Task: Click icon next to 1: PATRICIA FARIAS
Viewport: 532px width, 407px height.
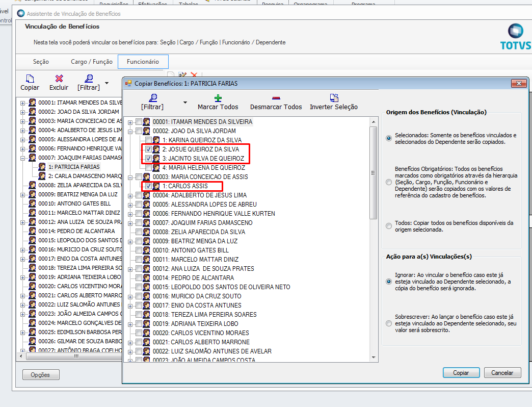Action: tap(42, 167)
